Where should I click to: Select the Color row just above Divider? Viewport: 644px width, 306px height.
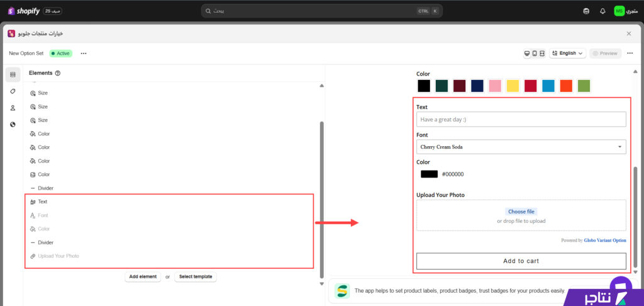pyautogui.click(x=169, y=174)
